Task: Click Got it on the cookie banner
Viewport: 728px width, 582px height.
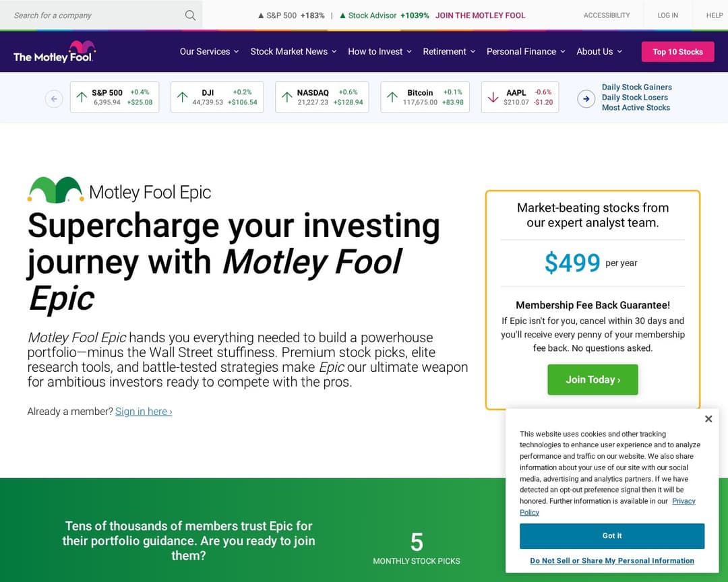Action: pos(611,536)
